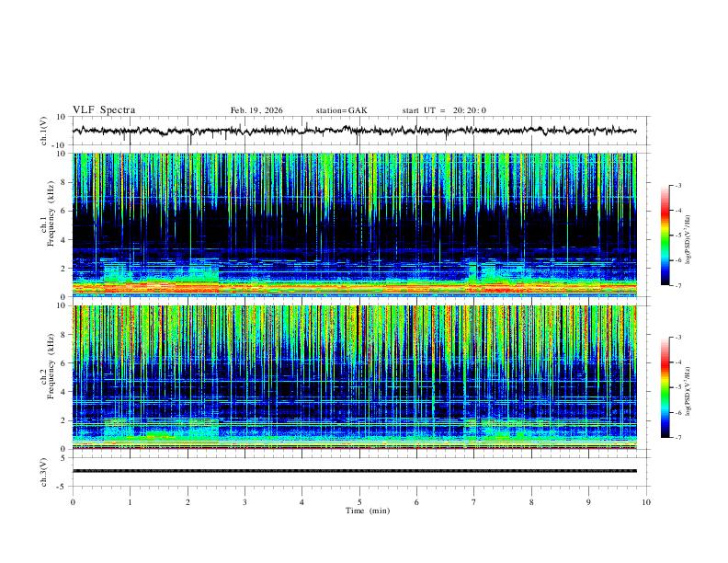Screen dimensions: 728x563
Task: Click the "start UT = 20:20:0" header text
Action: pyautogui.click(x=444, y=110)
